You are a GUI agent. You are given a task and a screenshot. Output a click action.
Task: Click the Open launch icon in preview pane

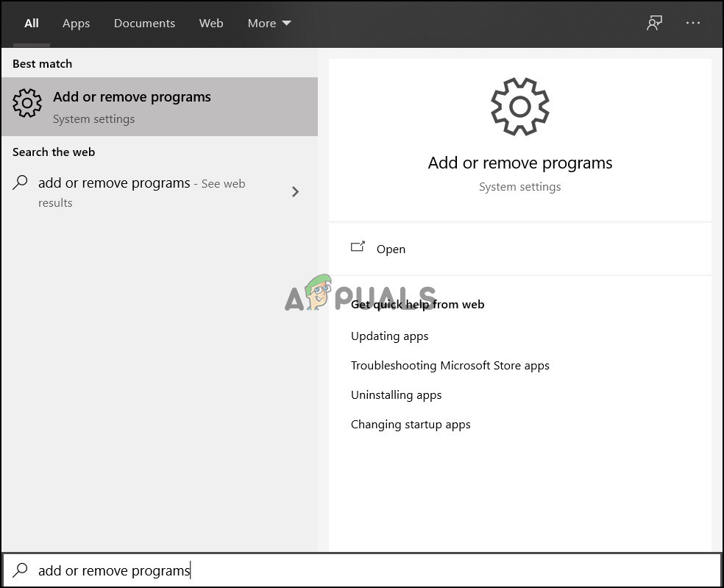(x=358, y=248)
